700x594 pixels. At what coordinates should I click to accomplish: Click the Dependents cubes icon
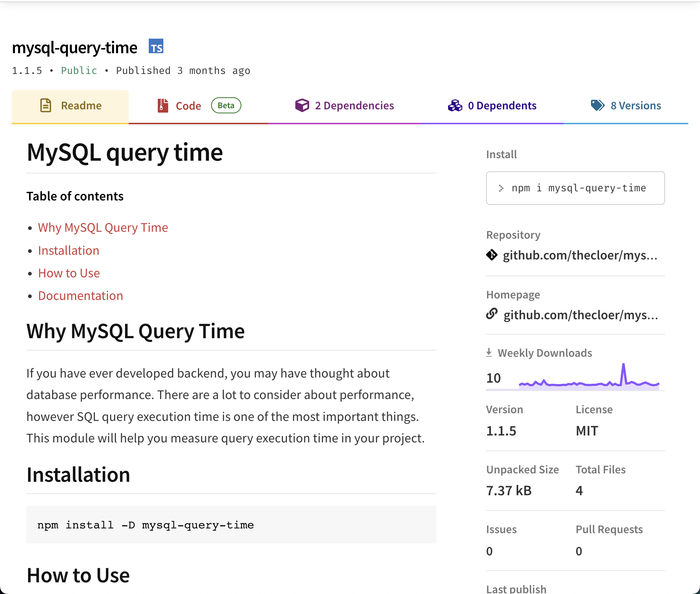pos(455,105)
